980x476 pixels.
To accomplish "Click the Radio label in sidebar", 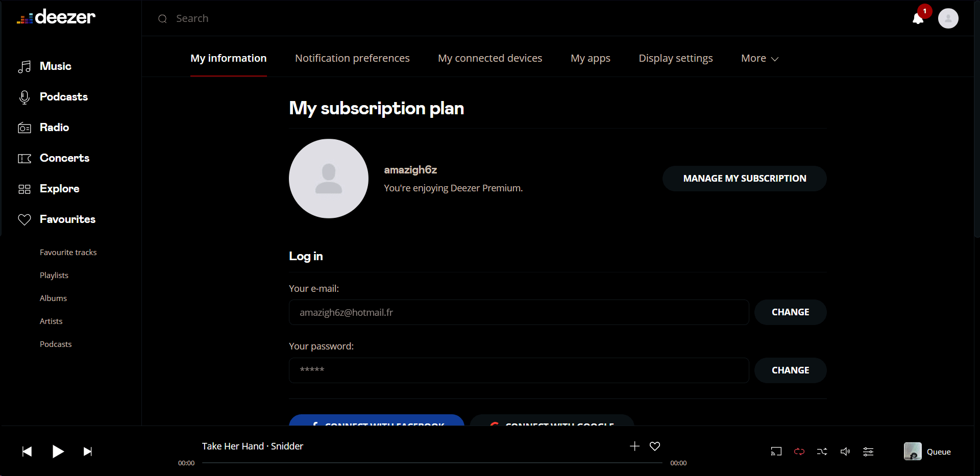I will [x=55, y=128].
